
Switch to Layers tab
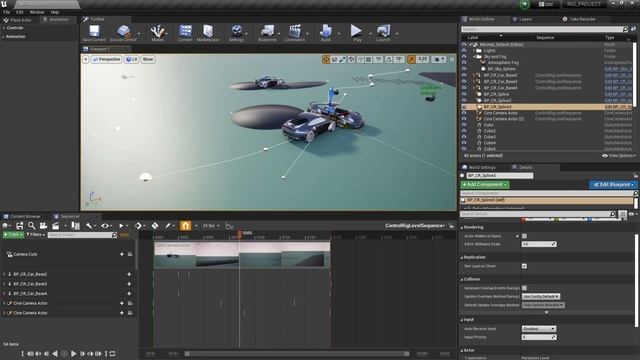click(x=525, y=19)
